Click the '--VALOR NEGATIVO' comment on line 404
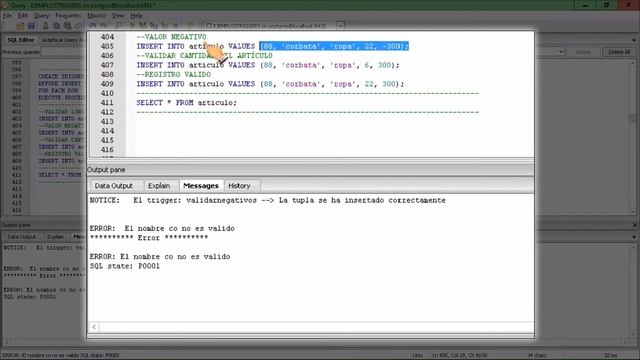Viewport: 640px width, 360px height. [171, 37]
